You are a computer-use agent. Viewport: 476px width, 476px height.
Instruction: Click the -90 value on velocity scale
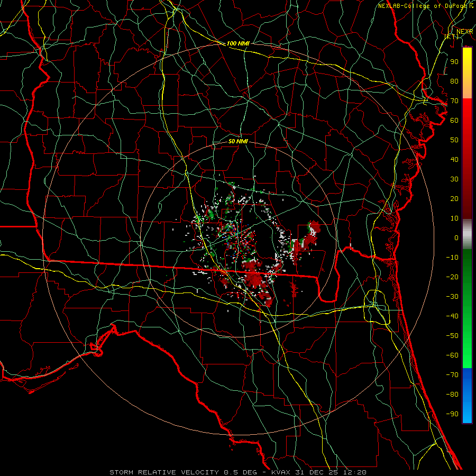pos(452,414)
